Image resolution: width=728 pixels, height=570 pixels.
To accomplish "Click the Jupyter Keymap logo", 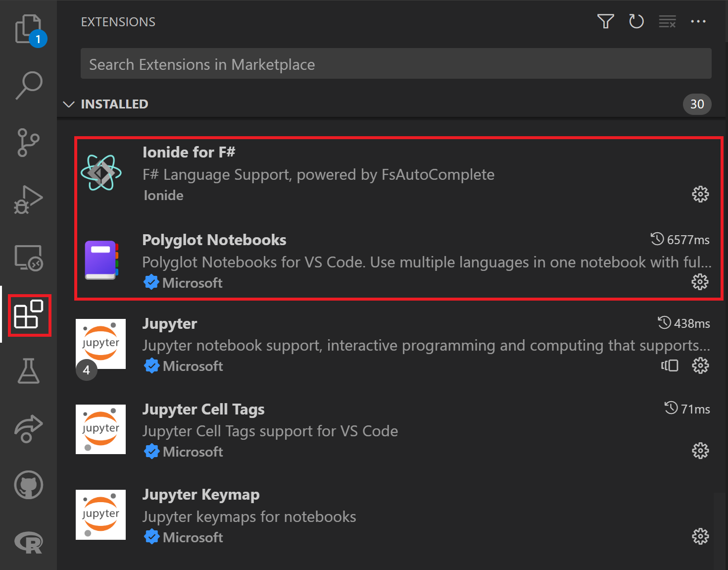I will (x=100, y=515).
